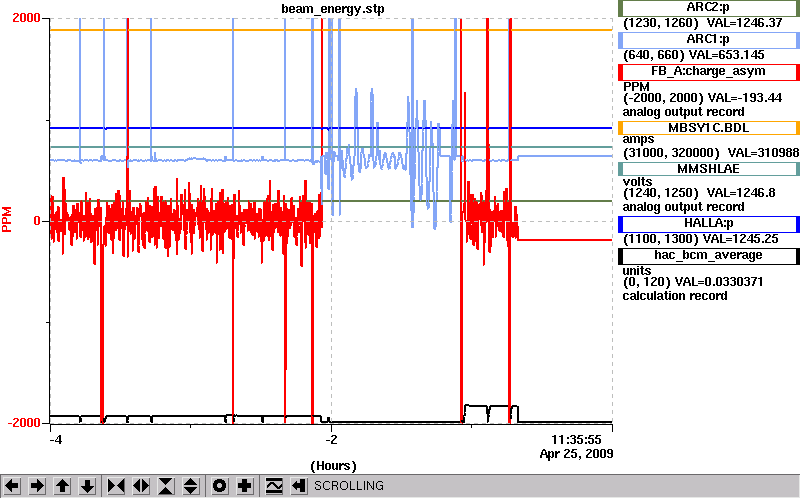Click the SCROLLING status text
Image resolution: width=800 pixels, height=498 pixels.
coord(348,486)
